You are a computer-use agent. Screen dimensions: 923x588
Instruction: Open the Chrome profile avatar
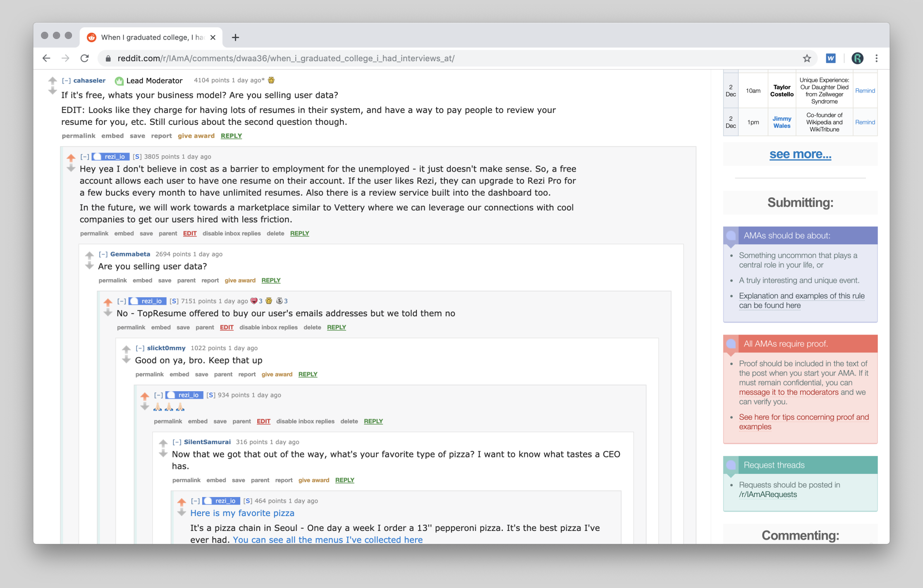coord(857,58)
